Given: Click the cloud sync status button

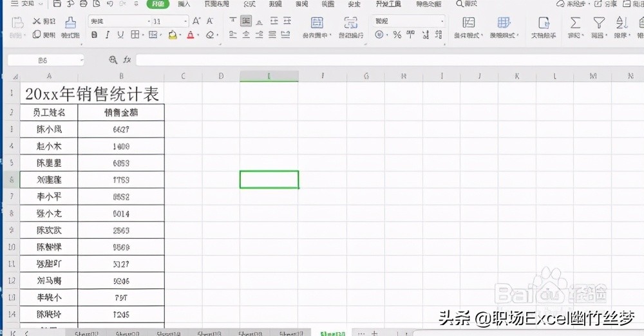Looking at the screenshot, I should (x=573, y=4).
